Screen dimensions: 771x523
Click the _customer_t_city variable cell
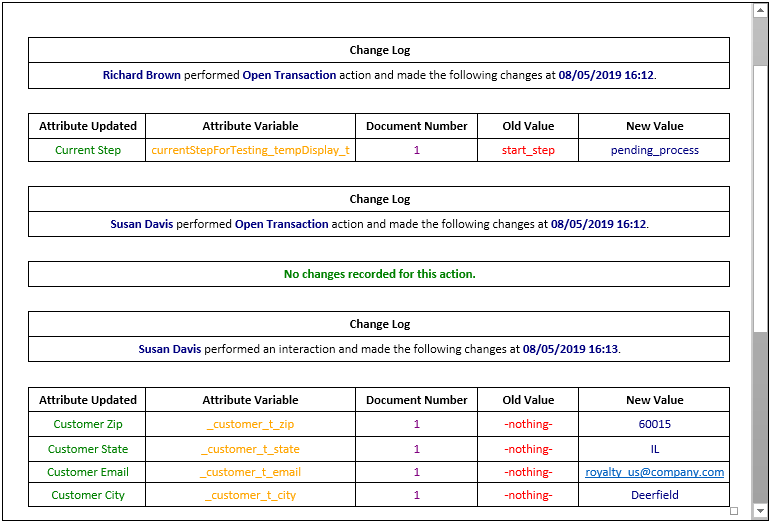[x=250, y=495]
